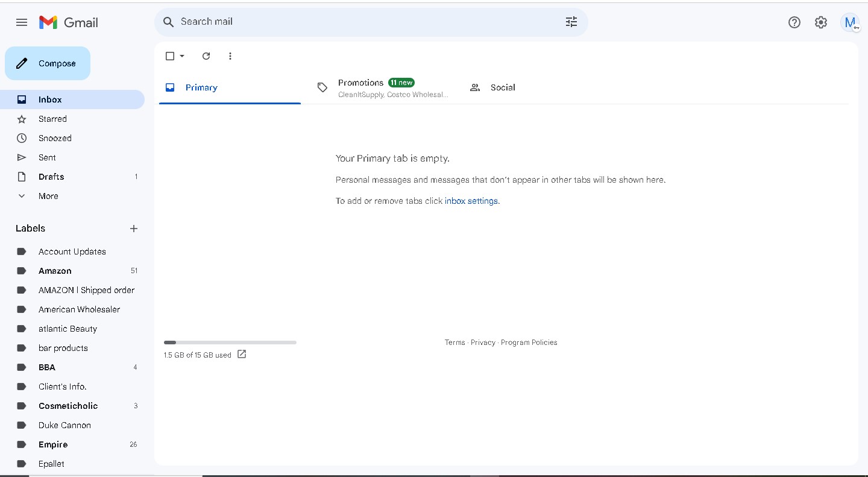Click the 1.5 GB of 15 GB used text
868x477 pixels.
click(198, 355)
